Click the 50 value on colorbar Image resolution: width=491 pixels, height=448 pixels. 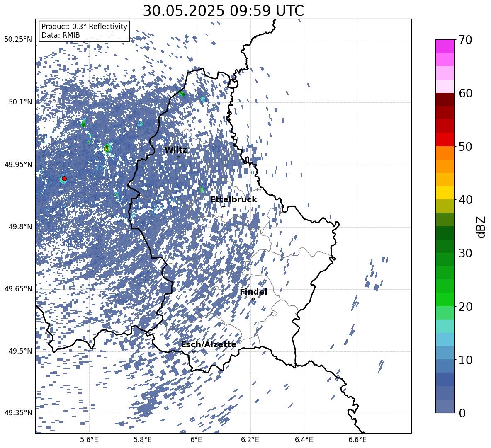click(465, 146)
